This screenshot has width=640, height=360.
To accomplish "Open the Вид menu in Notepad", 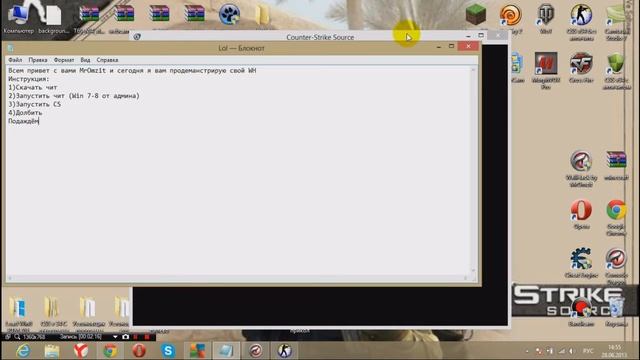I will click(85, 60).
